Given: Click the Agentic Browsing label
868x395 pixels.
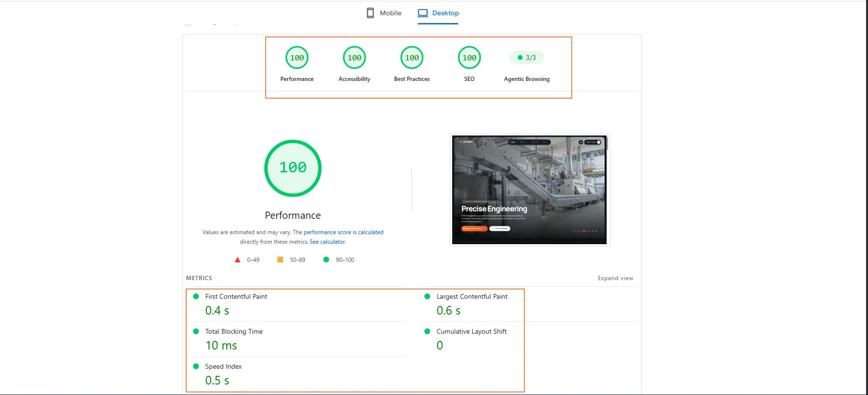Looking at the screenshot, I should [x=527, y=79].
